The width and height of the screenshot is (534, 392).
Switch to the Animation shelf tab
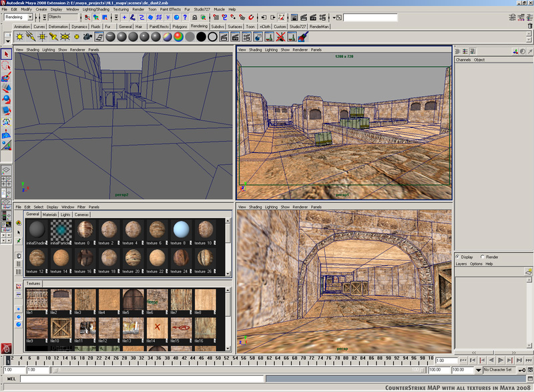[22, 27]
